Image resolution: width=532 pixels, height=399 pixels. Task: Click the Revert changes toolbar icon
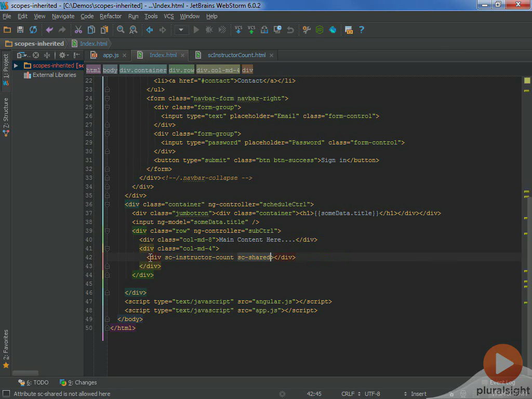290,30
